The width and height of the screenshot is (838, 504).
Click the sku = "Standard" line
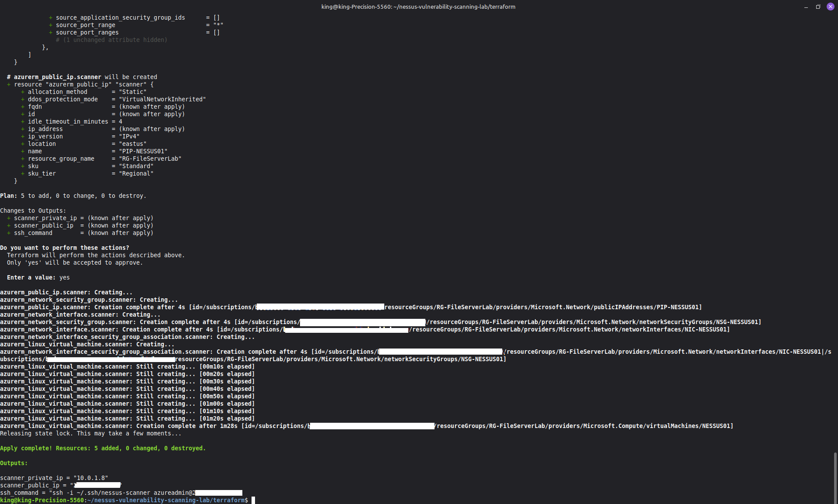click(x=87, y=166)
